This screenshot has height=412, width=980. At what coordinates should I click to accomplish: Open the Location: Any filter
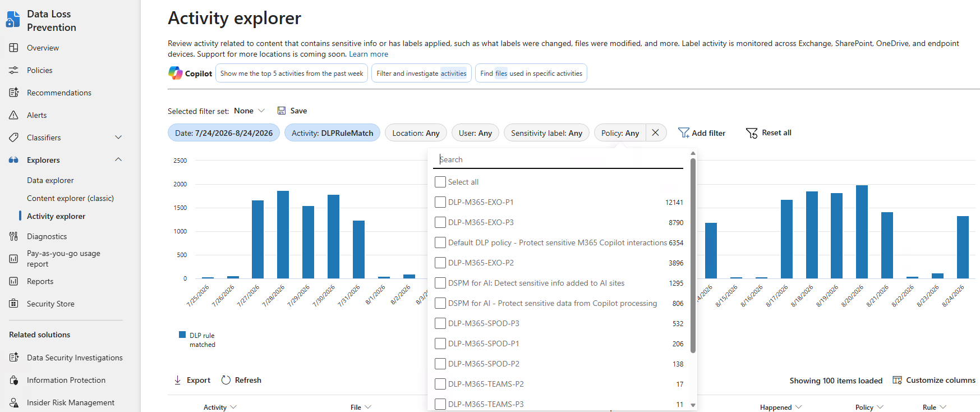click(416, 133)
